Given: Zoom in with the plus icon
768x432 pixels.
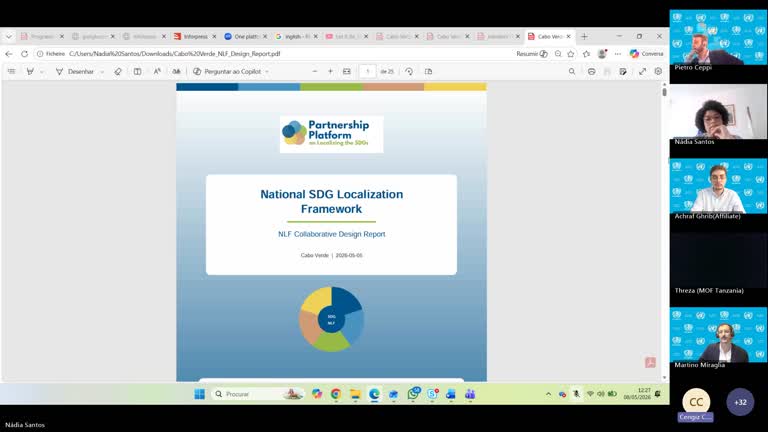Looking at the screenshot, I should [x=331, y=72].
